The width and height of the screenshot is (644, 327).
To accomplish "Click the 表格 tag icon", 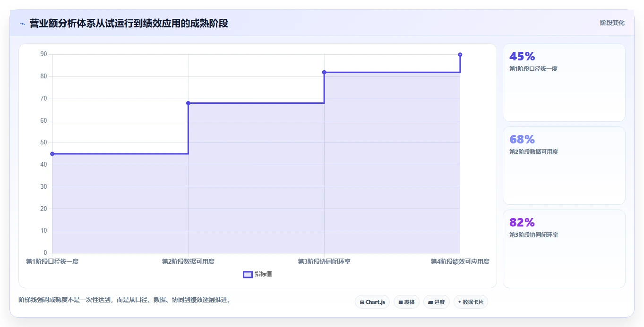I will [400, 302].
